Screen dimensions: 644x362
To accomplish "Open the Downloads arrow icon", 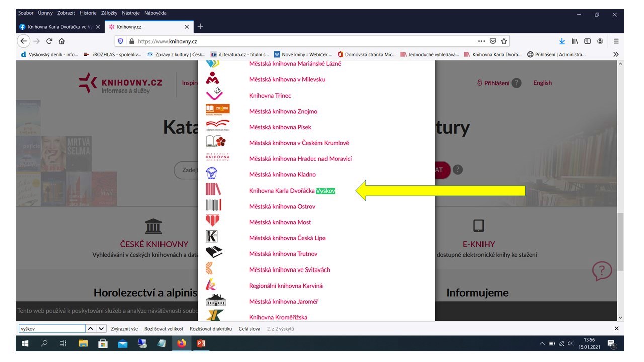I will click(562, 41).
